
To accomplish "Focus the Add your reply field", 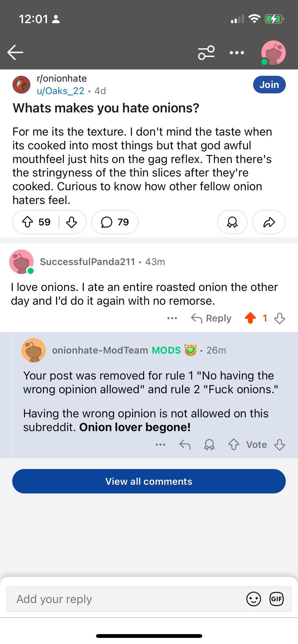I will (x=124, y=599).
